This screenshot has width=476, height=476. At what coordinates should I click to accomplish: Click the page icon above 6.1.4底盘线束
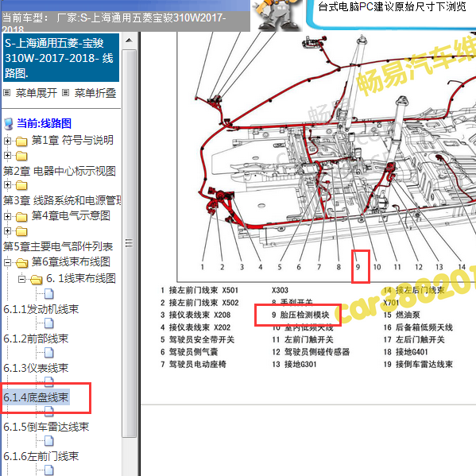[49, 381]
